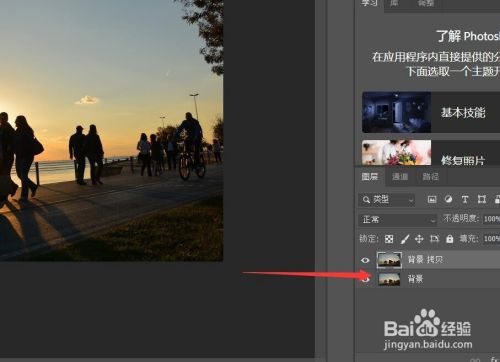Hide the 背景 拷贝 layer eye

pos(365,260)
